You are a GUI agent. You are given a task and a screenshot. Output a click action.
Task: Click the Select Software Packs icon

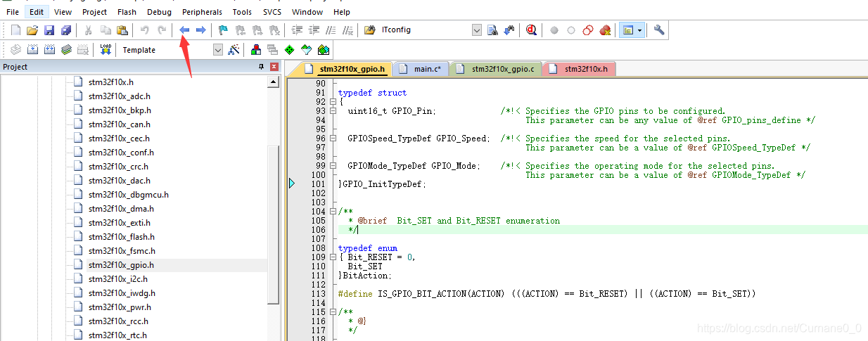pos(306,50)
